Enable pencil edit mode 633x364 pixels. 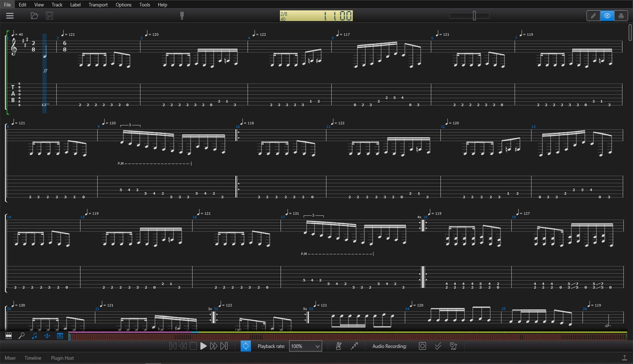[x=593, y=16]
